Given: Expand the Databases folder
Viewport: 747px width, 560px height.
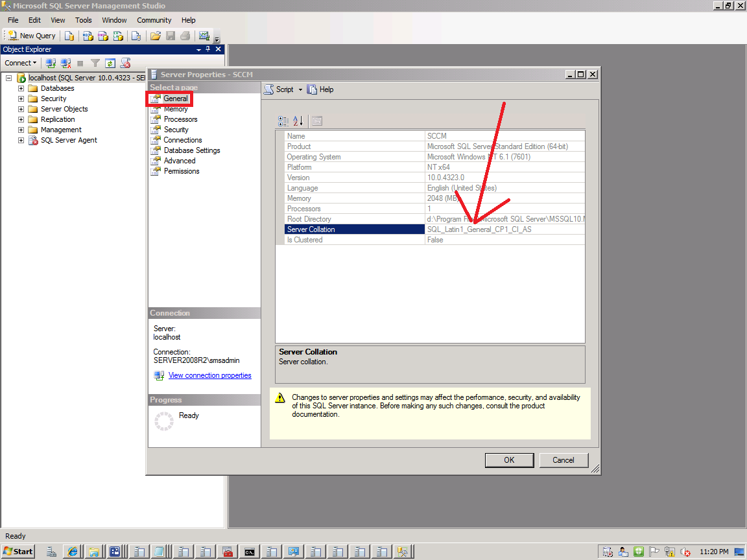Looking at the screenshot, I should pyautogui.click(x=21, y=88).
